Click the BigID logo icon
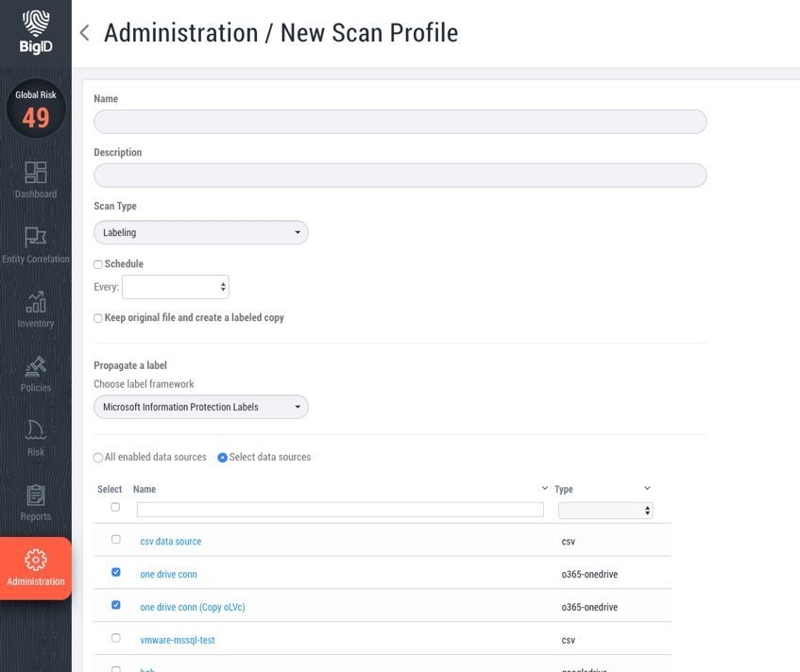The width and height of the screenshot is (800, 672). [x=36, y=23]
